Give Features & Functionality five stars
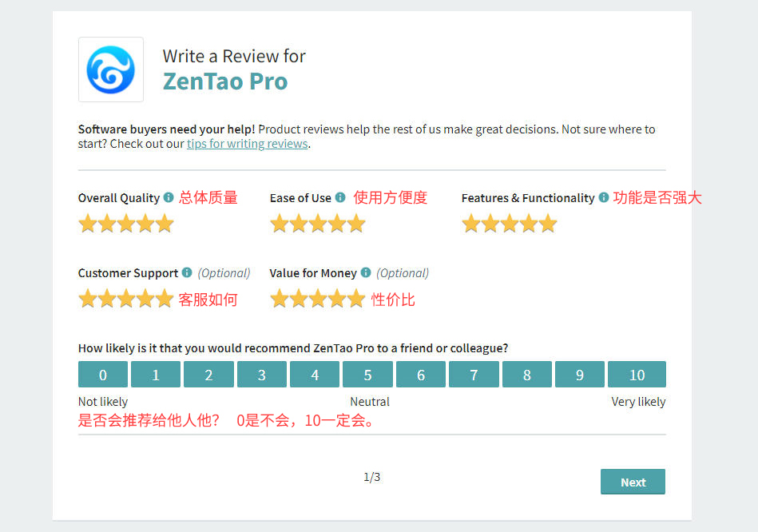The height and width of the screenshot is (532, 758). pyautogui.click(x=548, y=224)
